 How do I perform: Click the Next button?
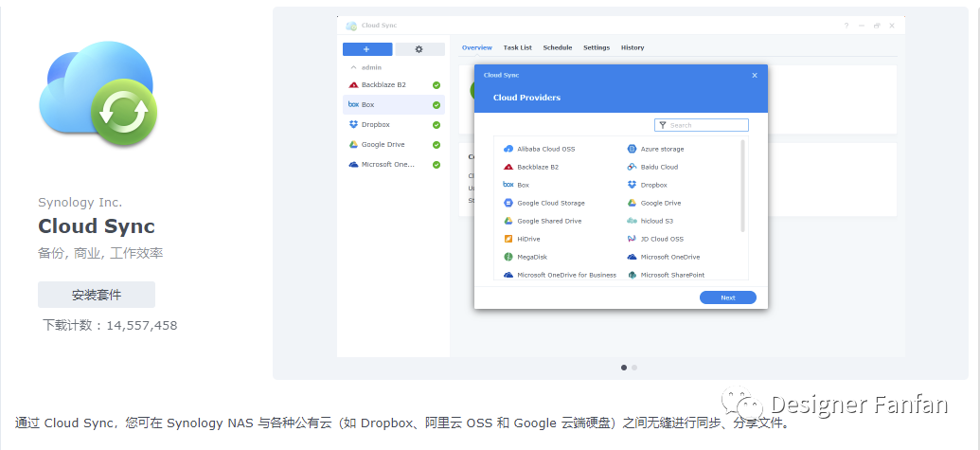727,297
